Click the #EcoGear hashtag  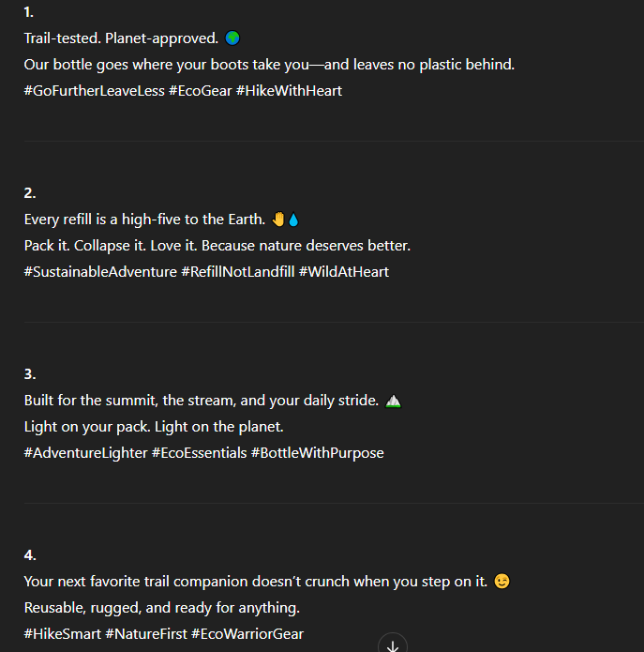[201, 91]
